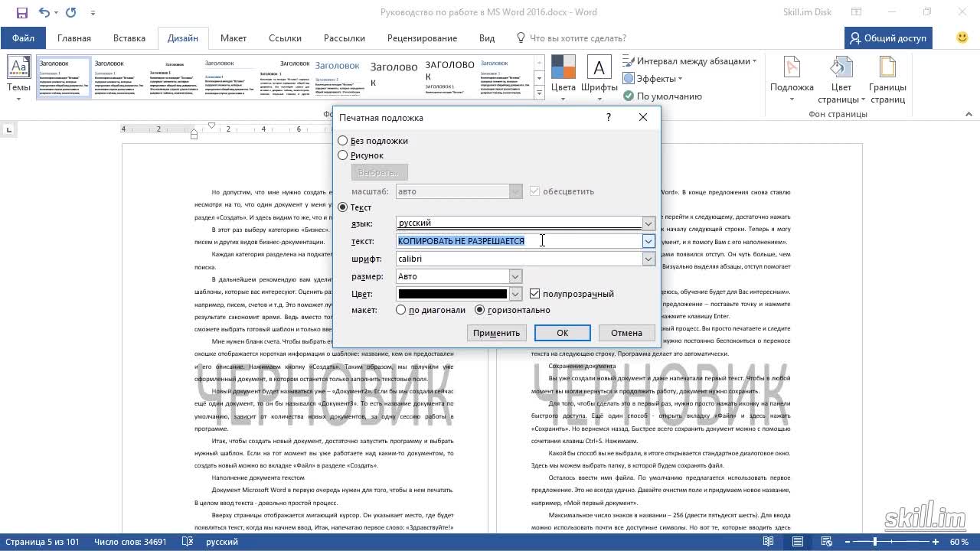Click the Save icon in quick access toolbar
980x551 pixels.
pos(21,12)
